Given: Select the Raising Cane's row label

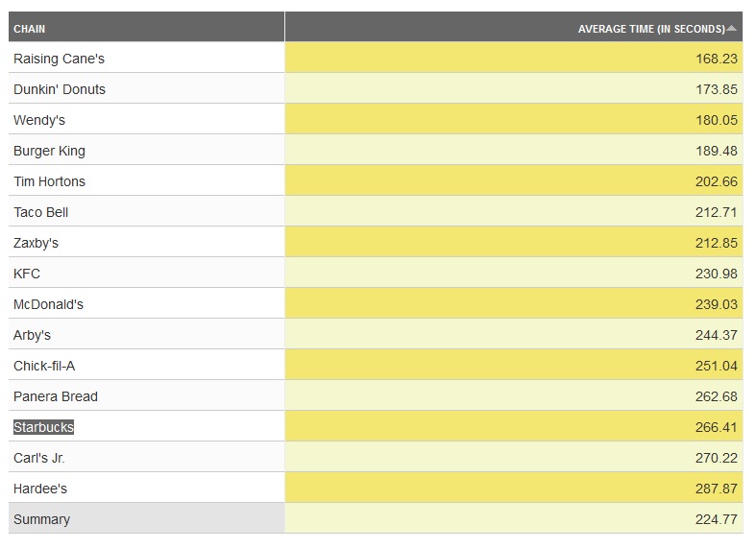Looking at the screenshot, I should (x=59, y=59).
